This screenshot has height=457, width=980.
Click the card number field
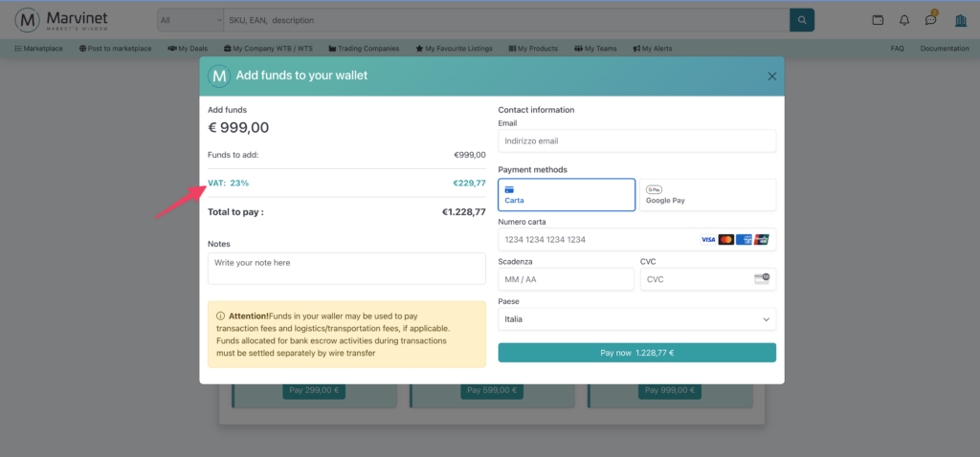click(x=593, y=239)
